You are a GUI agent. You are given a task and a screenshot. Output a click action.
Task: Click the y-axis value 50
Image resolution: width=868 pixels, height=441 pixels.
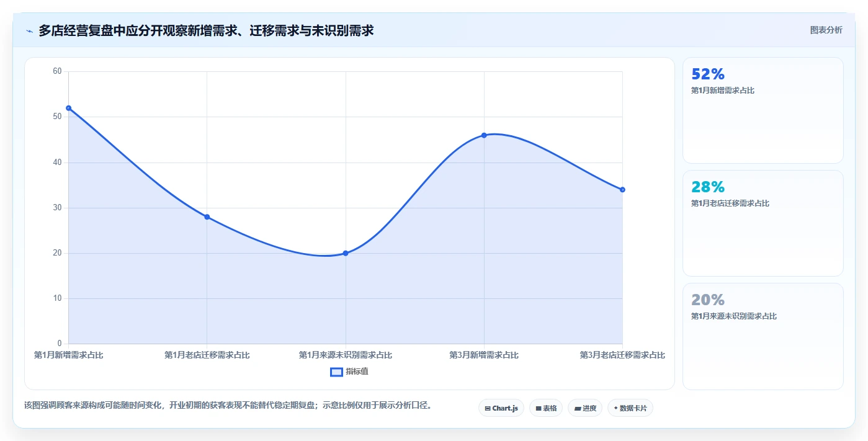click(57, 117)
